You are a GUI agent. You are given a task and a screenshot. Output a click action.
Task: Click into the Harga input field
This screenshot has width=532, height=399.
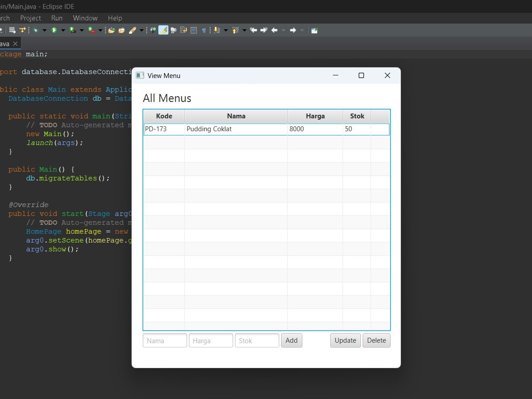[211, 340]
